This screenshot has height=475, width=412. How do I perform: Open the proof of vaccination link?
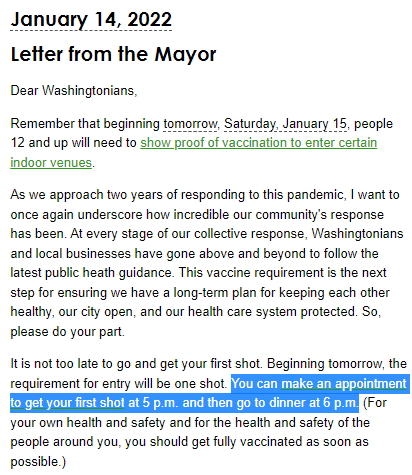tap(259, 143)
